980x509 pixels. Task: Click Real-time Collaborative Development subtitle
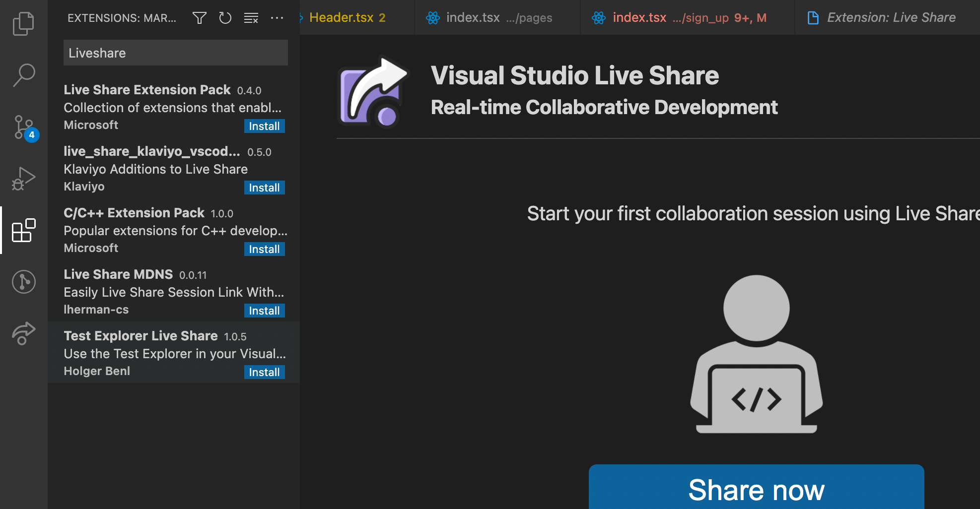coord(604,107)
